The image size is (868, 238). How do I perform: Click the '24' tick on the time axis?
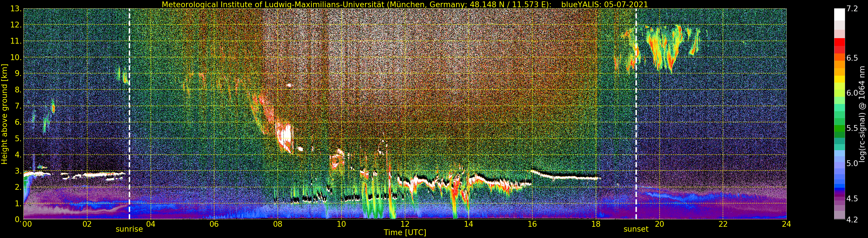(786, 224)
